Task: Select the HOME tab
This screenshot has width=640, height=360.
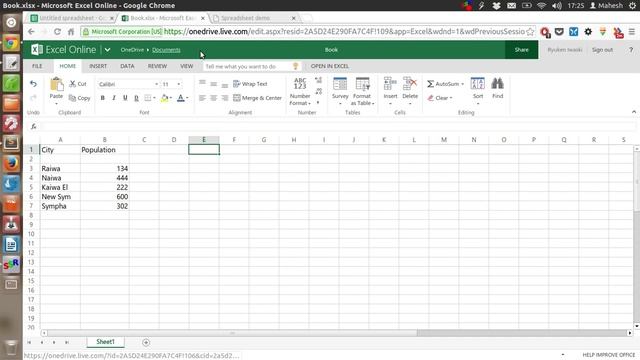Action: [68, 66]
